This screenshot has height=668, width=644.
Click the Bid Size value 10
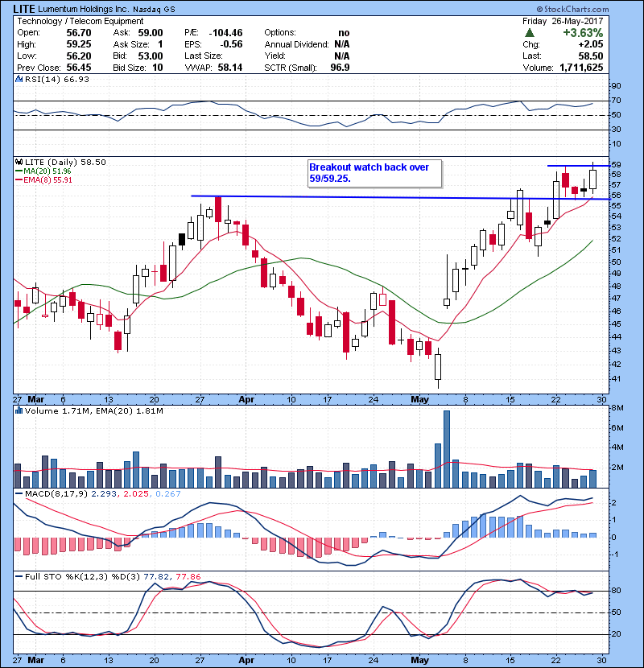point(157,68)
